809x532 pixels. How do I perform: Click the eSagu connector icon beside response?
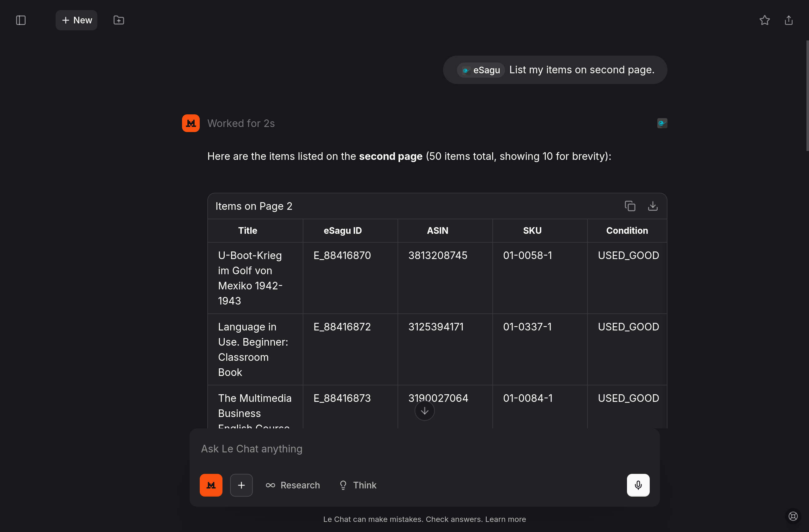[662, 123]
